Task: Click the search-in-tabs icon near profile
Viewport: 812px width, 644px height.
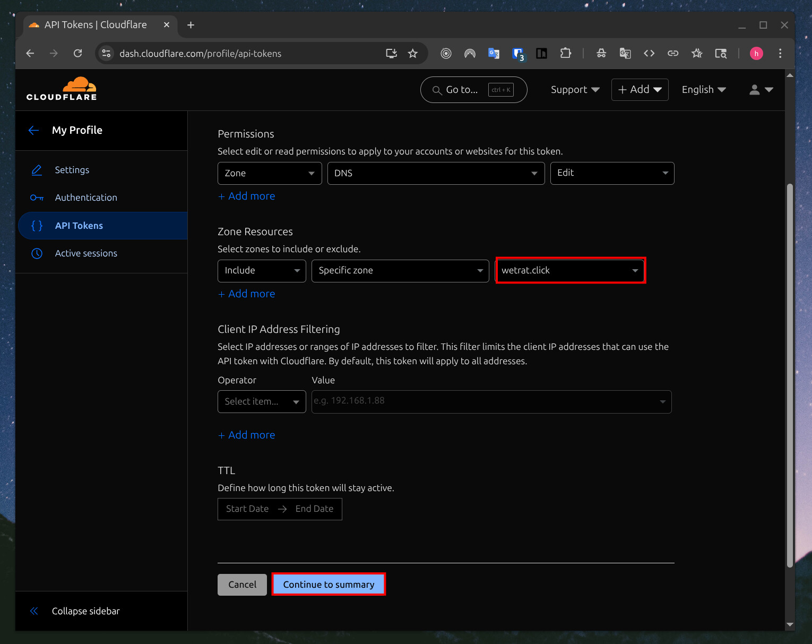Action: point(720,53)
